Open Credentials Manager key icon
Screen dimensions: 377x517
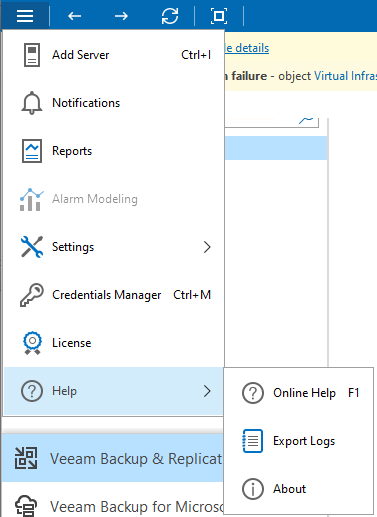click(x=32, y=295)
